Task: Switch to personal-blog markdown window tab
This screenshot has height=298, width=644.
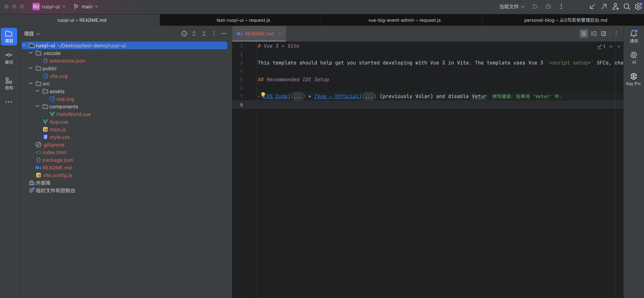Action: [x=563, y=20]
